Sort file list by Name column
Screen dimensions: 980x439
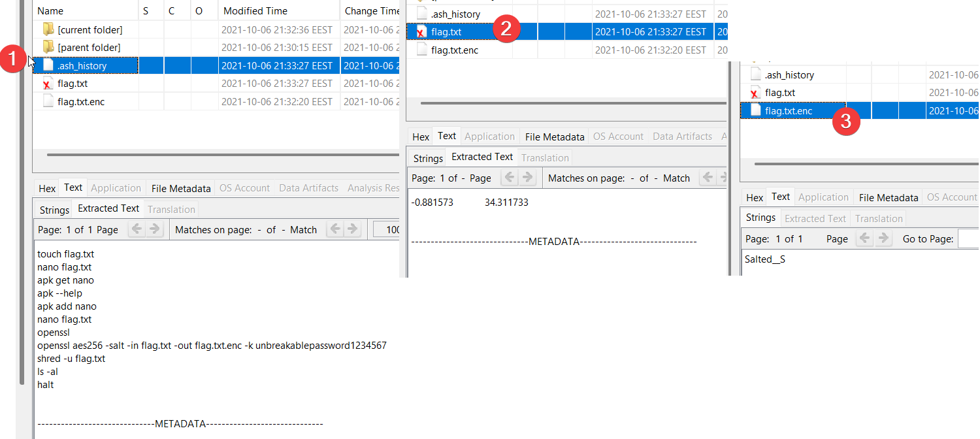[x=51, y=11]
